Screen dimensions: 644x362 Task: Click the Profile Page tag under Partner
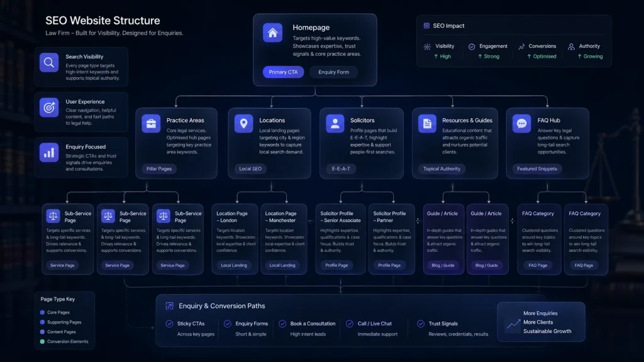click(x=389, y=265)
